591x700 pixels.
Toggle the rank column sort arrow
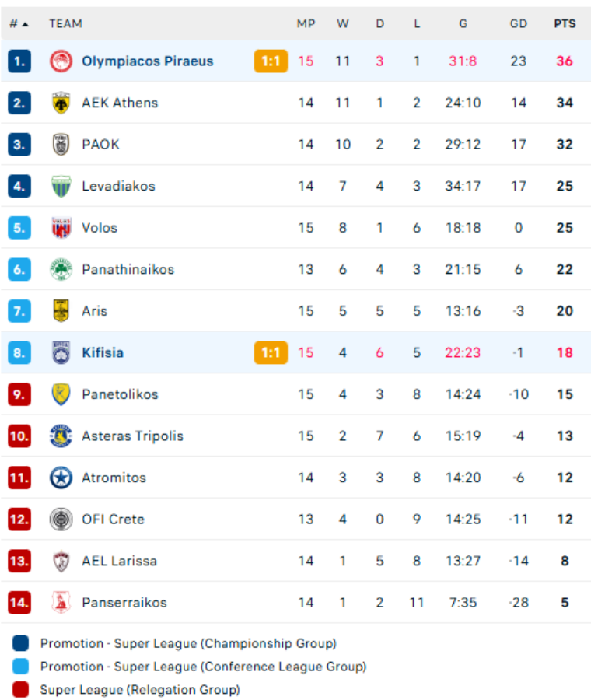[x=23, y=23]
